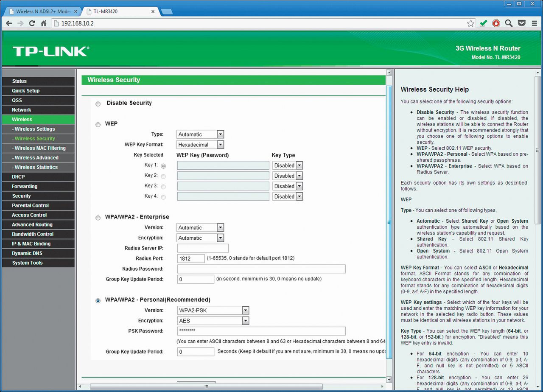The height and width of the screenshot is (392, 543).
Task: Open the Access Control menu item
Action: pyautogui.click(x=38, y=215)
